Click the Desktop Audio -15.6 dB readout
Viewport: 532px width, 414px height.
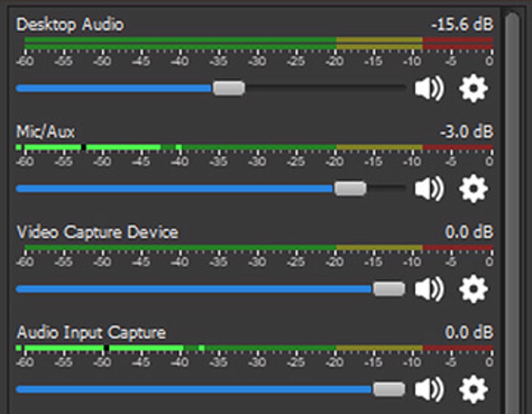tap(462, 25)
